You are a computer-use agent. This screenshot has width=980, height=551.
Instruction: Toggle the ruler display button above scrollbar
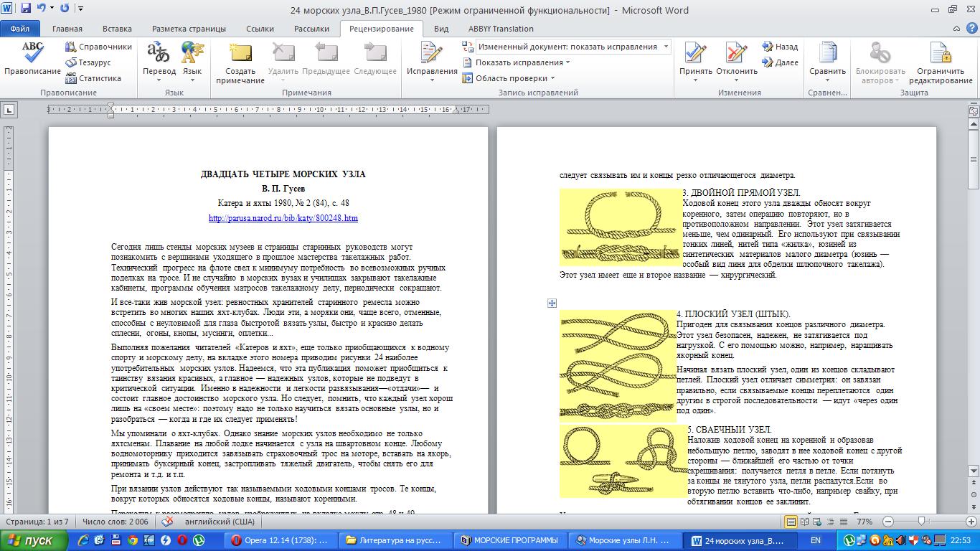974,110
